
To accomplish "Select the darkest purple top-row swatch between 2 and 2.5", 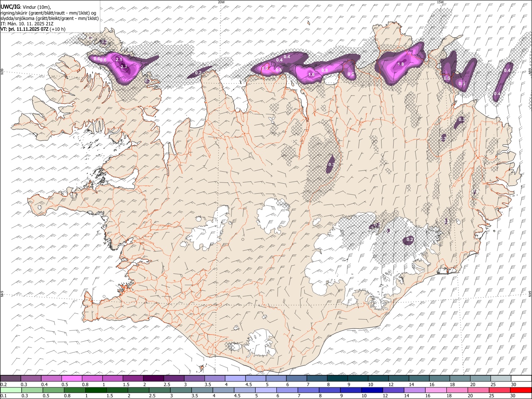I will tap(153, 379).
